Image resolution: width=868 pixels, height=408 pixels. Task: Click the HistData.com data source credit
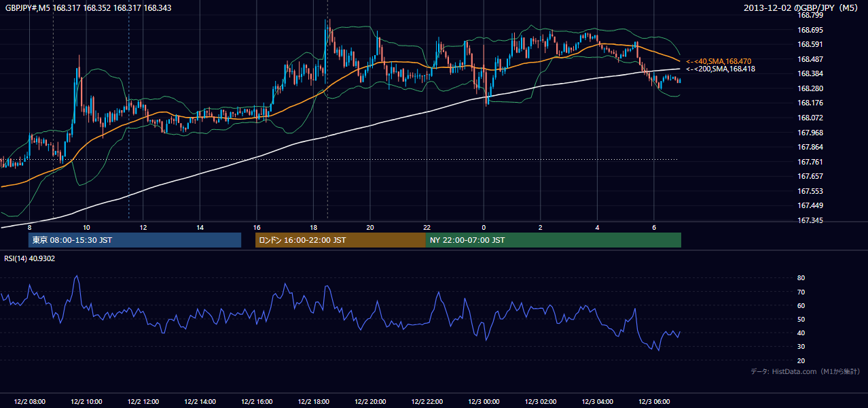pos(806,371)
